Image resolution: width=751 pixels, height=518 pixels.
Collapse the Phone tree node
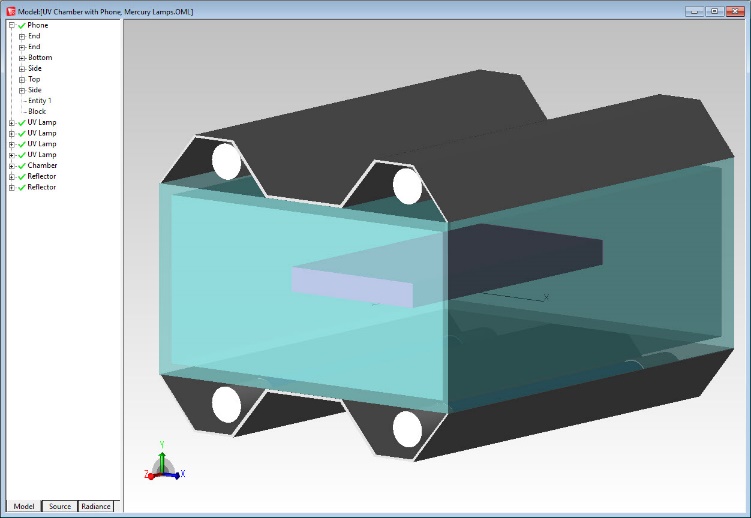[x=11, y=25]
